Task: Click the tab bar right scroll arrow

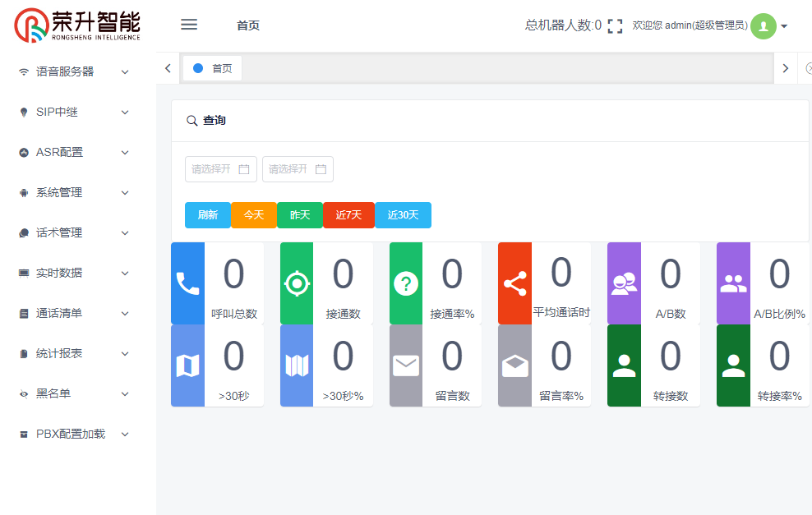Action: 786,68
